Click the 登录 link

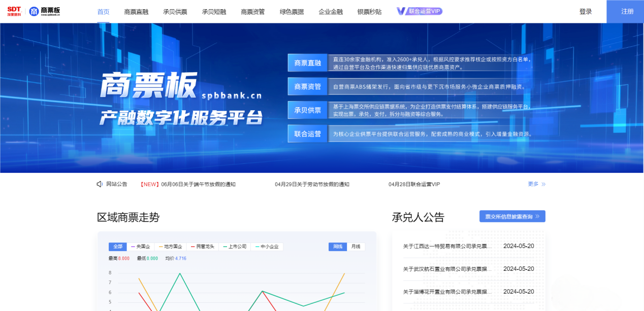tap(586, 11)
